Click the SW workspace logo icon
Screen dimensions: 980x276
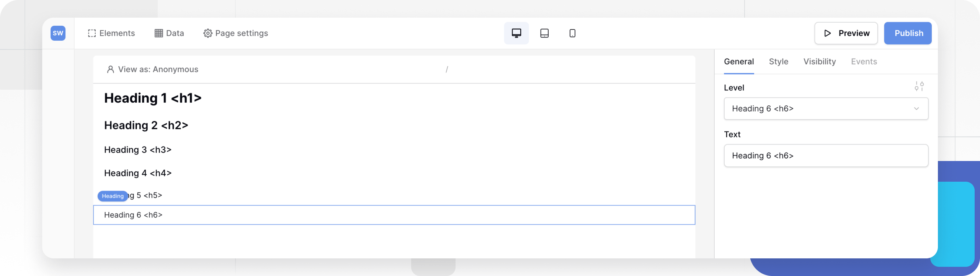click(x=58, y=33)
